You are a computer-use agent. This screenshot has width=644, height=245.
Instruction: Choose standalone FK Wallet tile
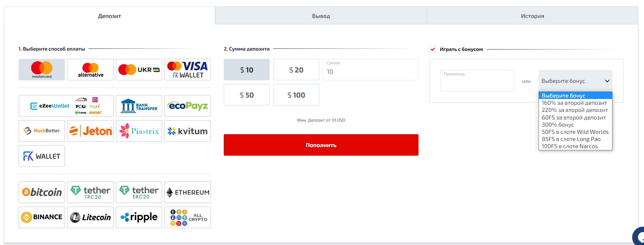(x=42, y=156)
